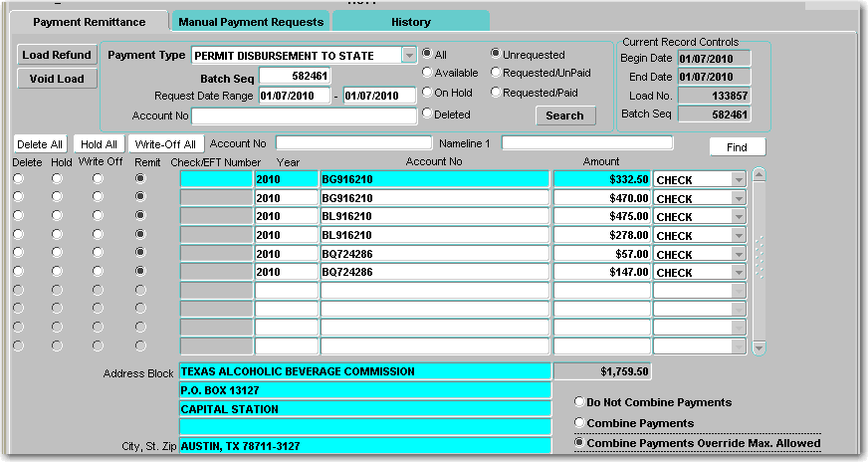Open CHECK dropdown for the $332.50 row
The image size is (868, 462).
[739, 180]
